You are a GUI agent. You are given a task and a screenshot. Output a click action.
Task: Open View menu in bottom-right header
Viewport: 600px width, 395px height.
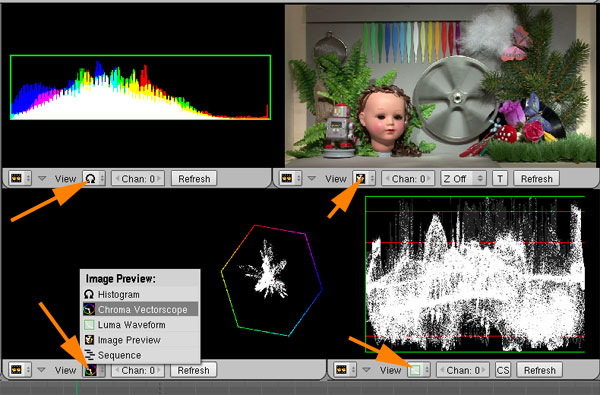[x=390, y=370]
